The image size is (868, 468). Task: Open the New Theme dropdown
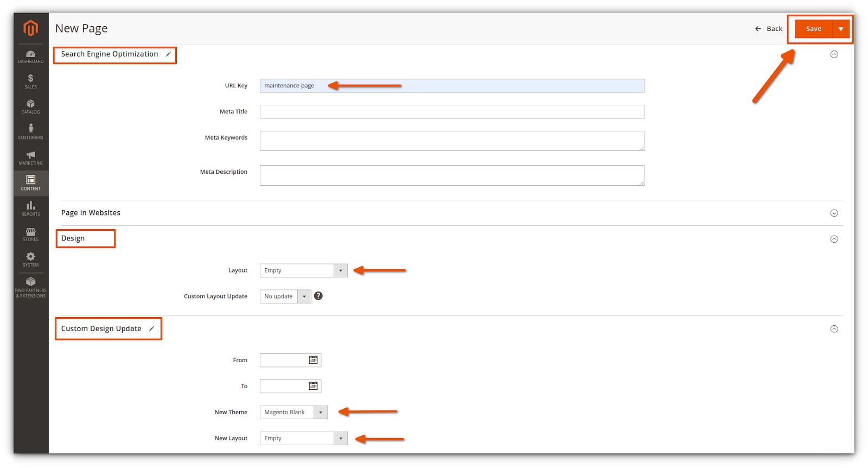pos(293,413)
